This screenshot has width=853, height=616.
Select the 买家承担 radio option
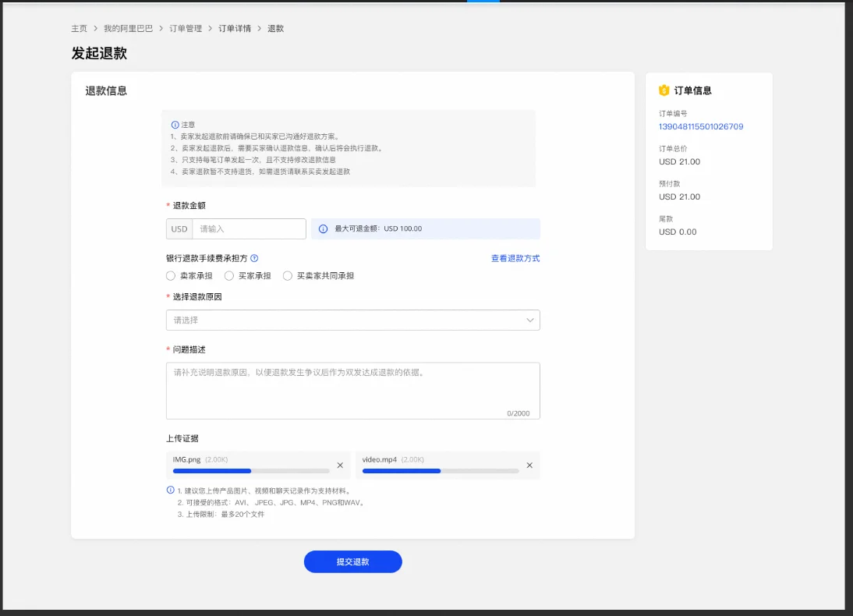pyautogui.click(x=229, y=276)
